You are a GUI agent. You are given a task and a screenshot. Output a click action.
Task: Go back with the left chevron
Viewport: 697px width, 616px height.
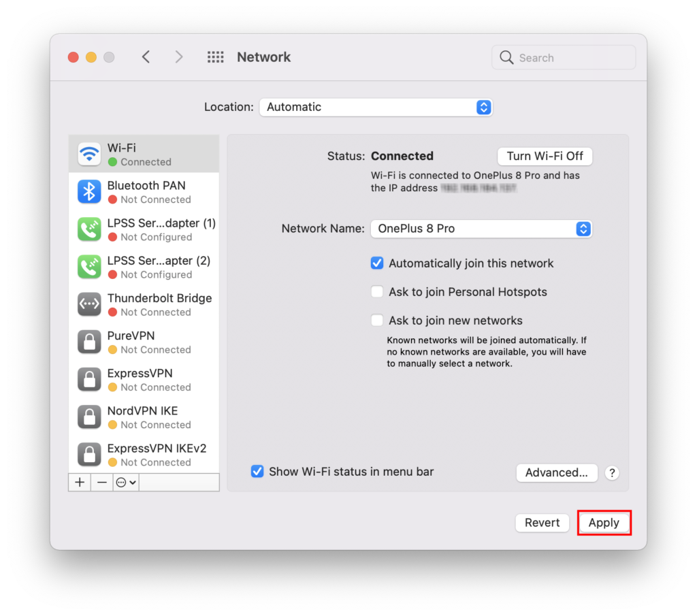pos(146,57)
